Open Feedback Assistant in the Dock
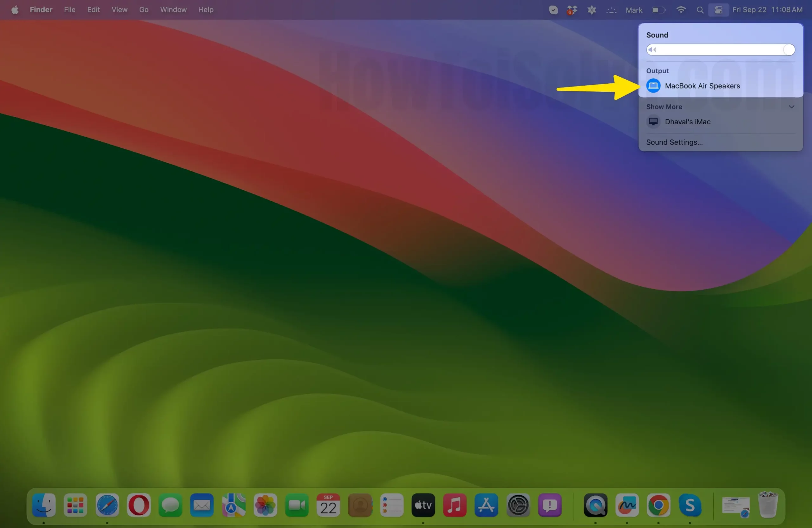The width and height of the screenshot is (812, 528). [550, 505]
